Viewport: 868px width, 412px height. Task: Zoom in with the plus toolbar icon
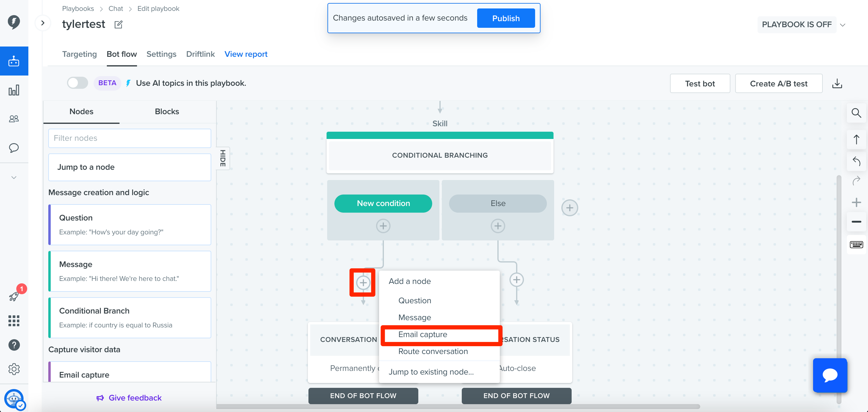(x=856, y=202)
